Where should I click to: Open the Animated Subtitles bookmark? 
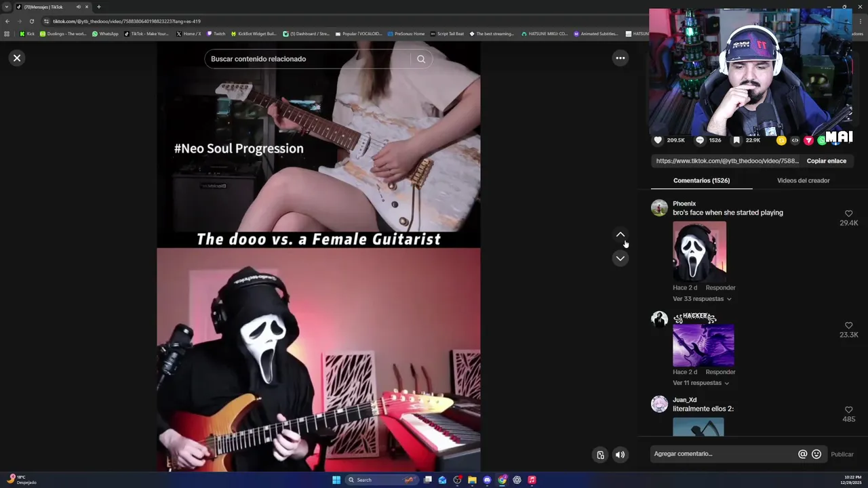(596, 34)
